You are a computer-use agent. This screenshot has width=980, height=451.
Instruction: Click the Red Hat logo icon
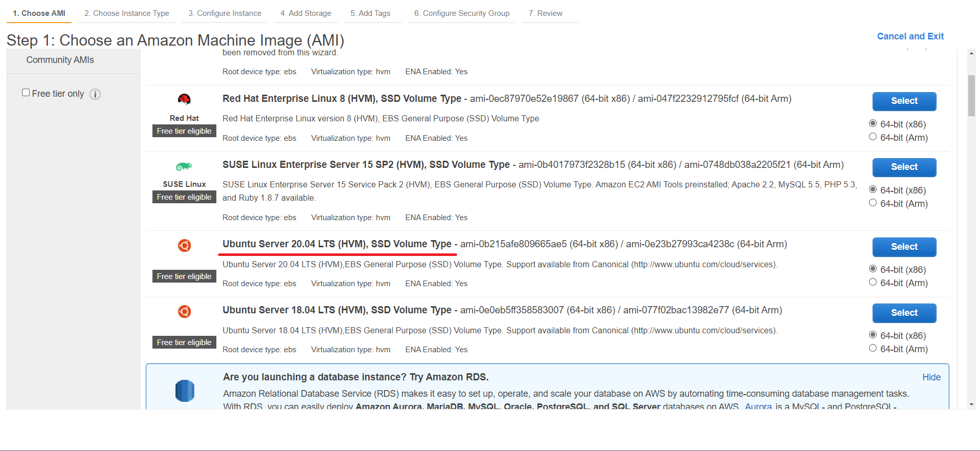pyautogui.click(x=184, y=99)
